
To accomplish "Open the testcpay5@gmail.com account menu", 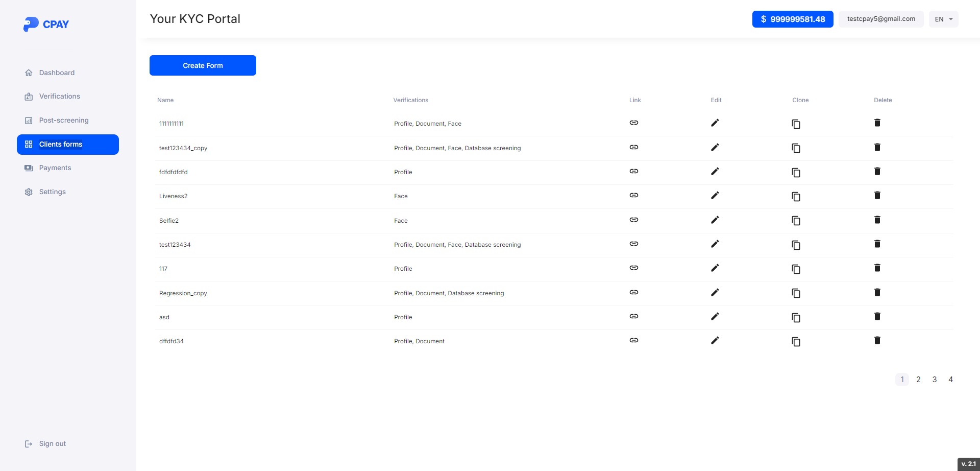I will click(880, 19).
